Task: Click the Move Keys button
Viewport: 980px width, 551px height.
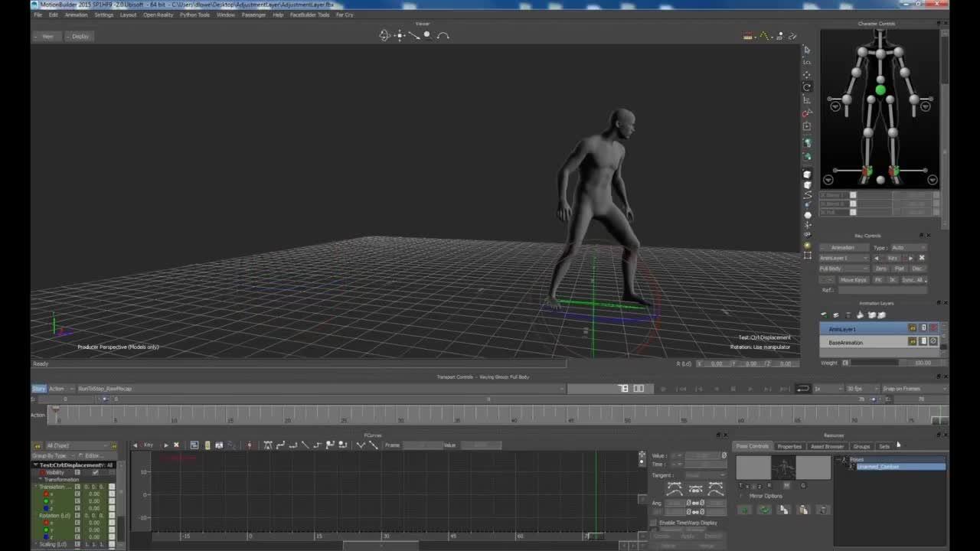Action: tap(853, 280)
